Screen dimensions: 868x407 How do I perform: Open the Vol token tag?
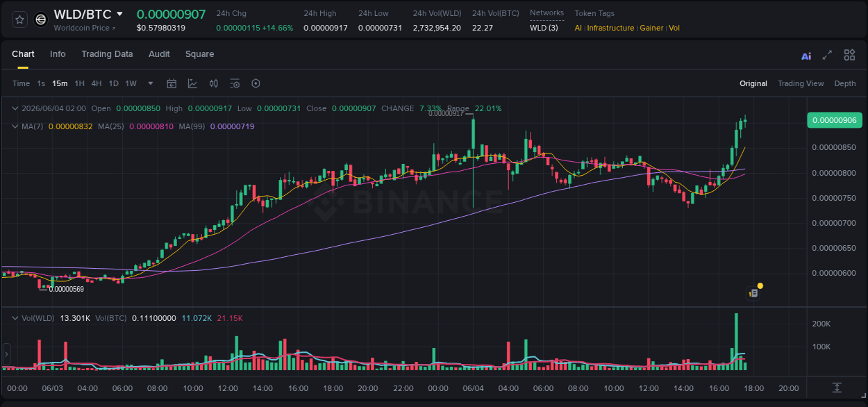point(674,28)
